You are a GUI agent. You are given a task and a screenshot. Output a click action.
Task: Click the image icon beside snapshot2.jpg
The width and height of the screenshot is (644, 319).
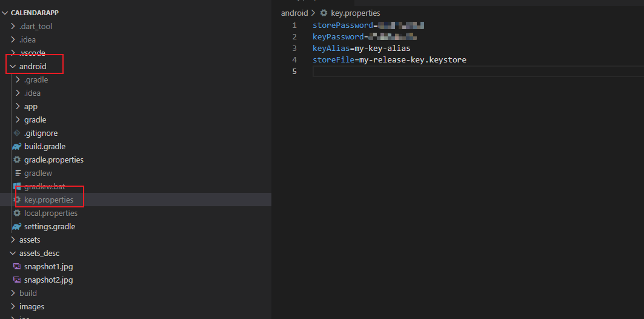(x=17, y=280)
